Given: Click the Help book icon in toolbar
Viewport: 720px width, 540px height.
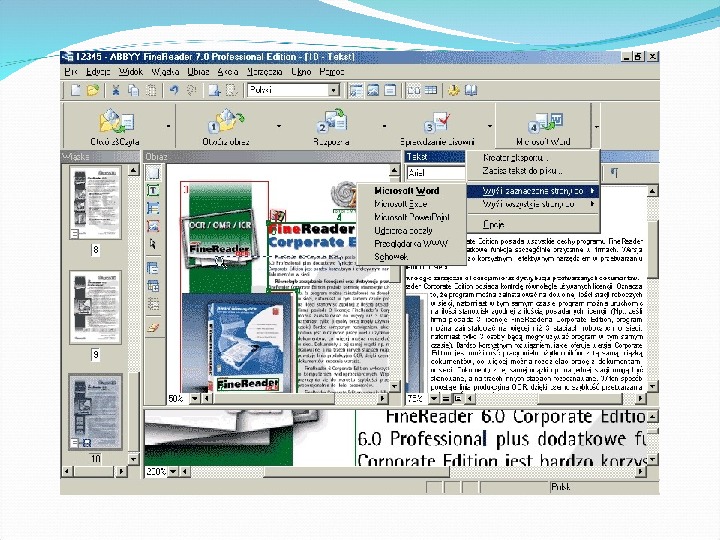Looking at the screenshot, I should click(x=471, y=90).
